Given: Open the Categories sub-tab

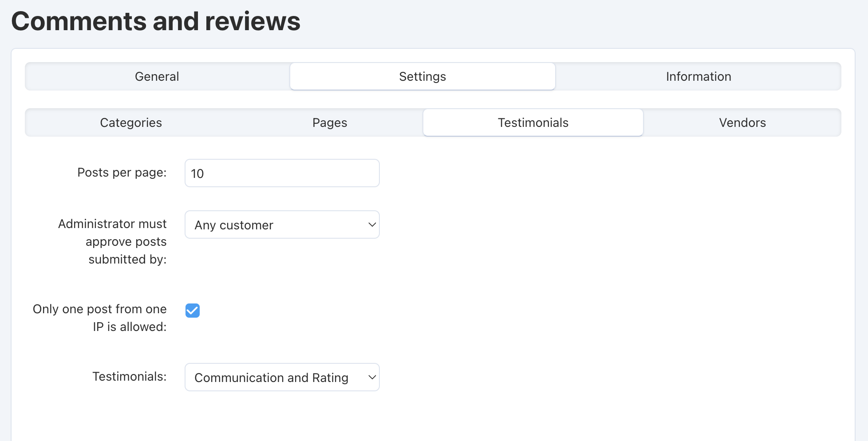Looking at the screenshot, I should [x=131, y=122].
